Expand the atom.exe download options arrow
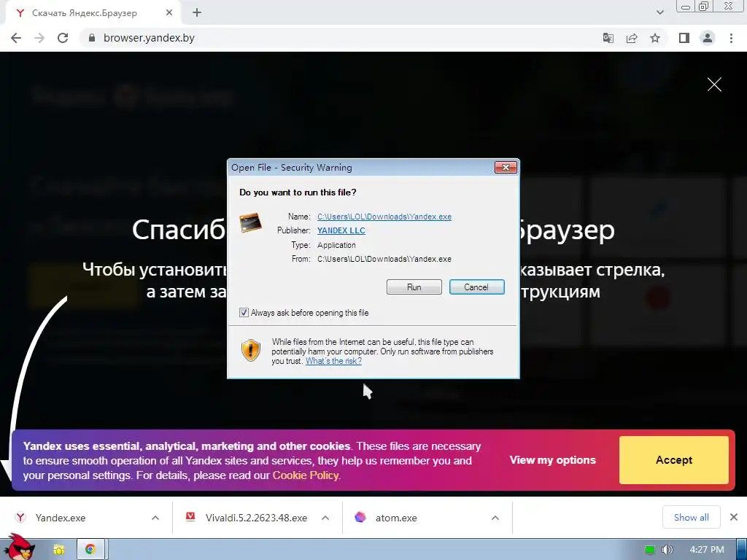This screenshot has height=560, width=747. (x=495, y=518)
